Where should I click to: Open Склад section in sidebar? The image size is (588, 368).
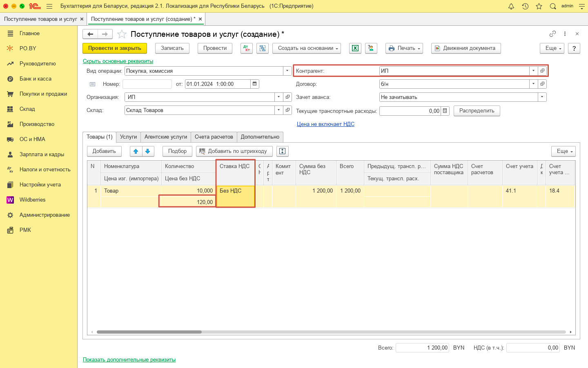coord(27,109)
